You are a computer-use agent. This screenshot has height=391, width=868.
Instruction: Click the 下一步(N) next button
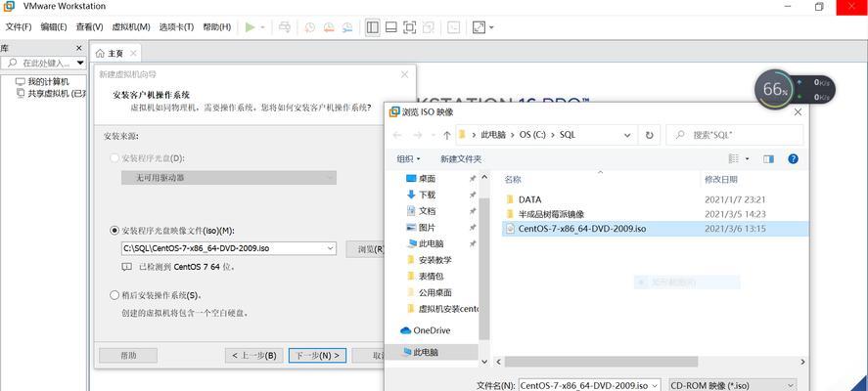318,355
